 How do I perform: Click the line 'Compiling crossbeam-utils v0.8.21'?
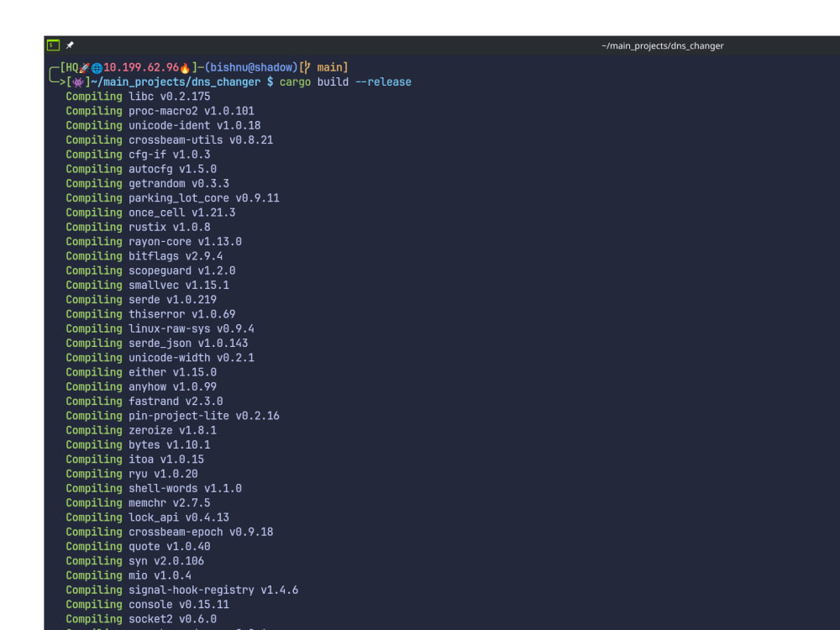tap(170, 139)
